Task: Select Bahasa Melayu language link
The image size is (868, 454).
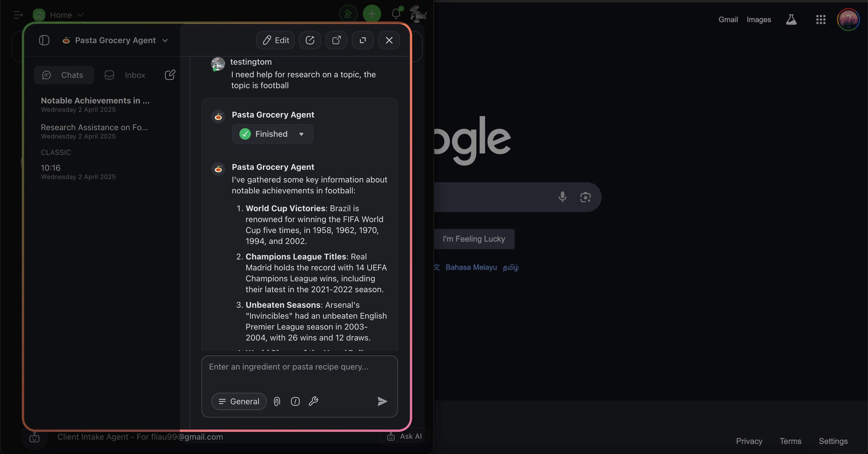Action: 471,267
